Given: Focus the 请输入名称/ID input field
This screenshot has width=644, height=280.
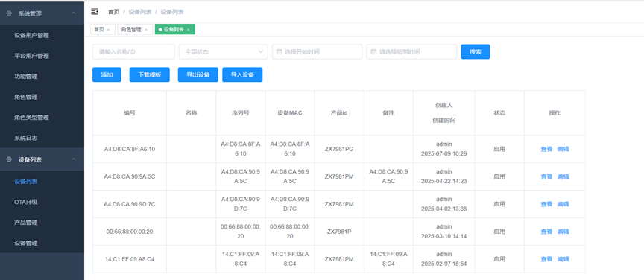Looking at the screenshot, I should pyautogui.click(x=133, y=51).
